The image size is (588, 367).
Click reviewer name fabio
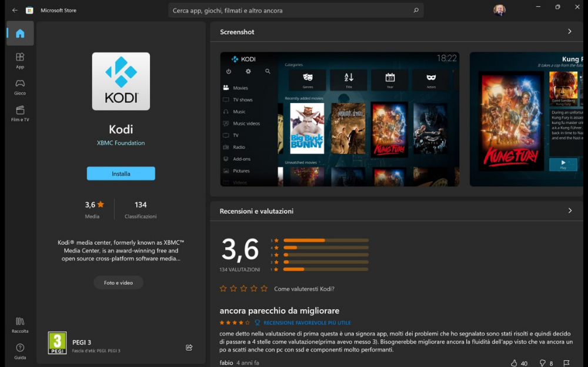point(226,363)
